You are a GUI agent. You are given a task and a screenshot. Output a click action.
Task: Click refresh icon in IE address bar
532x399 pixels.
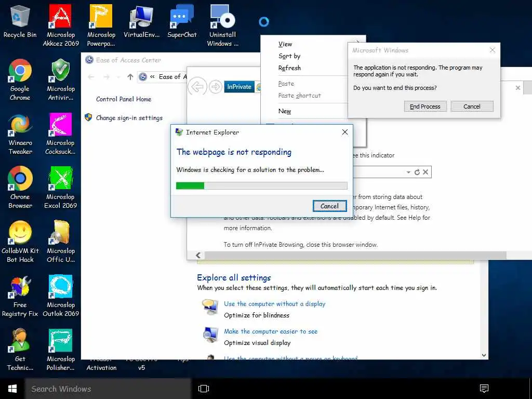click(x=417, y=172)
